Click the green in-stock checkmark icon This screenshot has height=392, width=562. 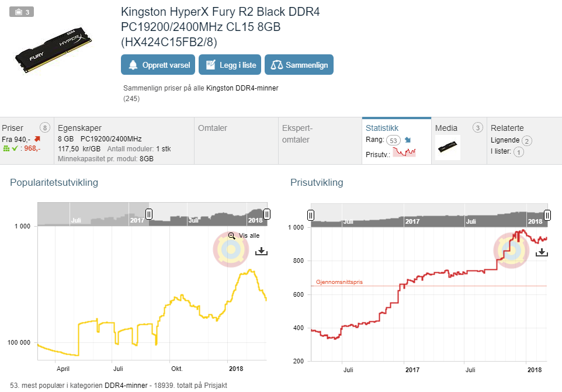coord(15,148)
